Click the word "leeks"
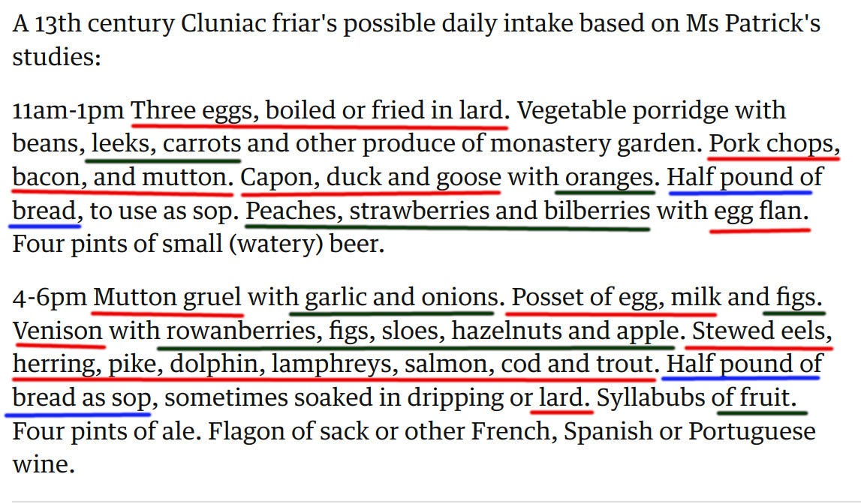The width and height of the screenshot is (861, 504). pos(120,144)
